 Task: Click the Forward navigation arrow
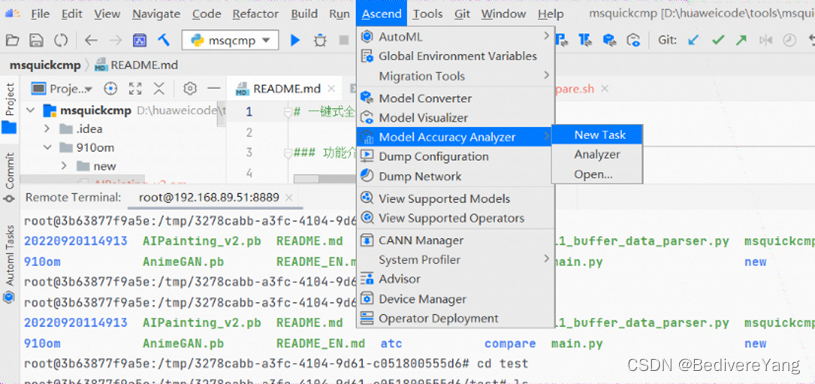click(115, 40)
